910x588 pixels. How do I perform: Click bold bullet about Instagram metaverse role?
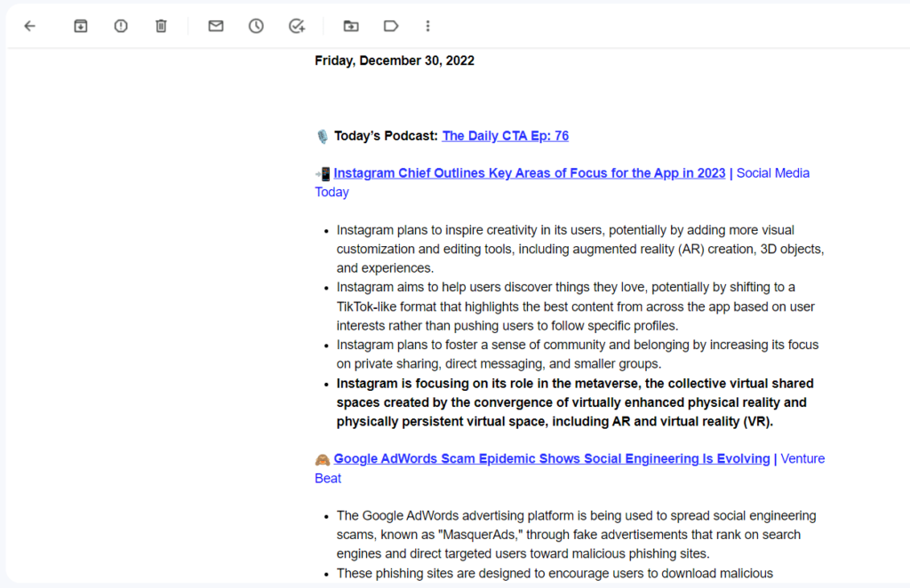(x=575, y=402)
